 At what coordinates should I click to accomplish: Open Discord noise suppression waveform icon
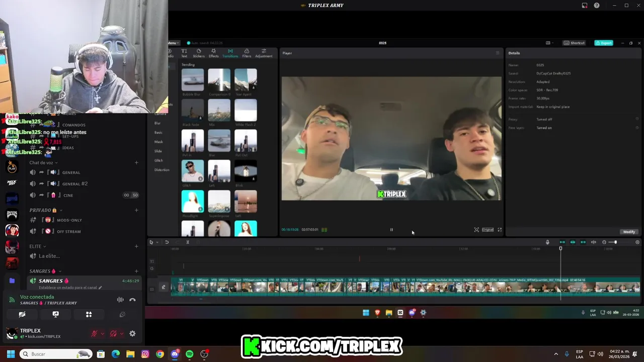point(120,300)
